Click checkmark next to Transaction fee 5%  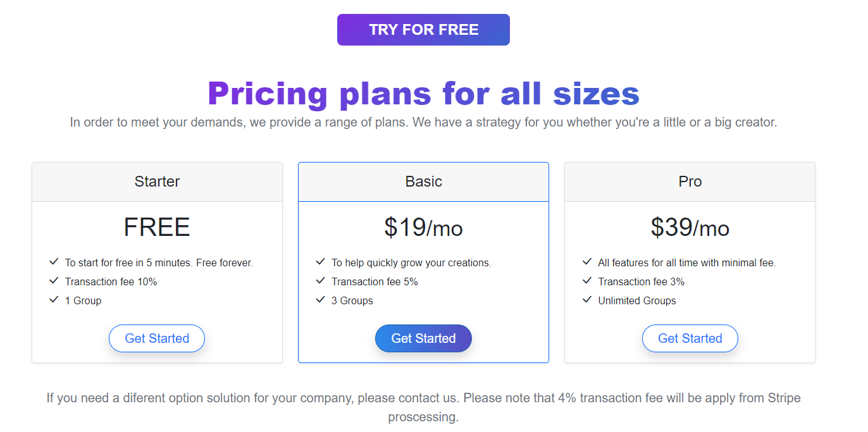(320, 281)
